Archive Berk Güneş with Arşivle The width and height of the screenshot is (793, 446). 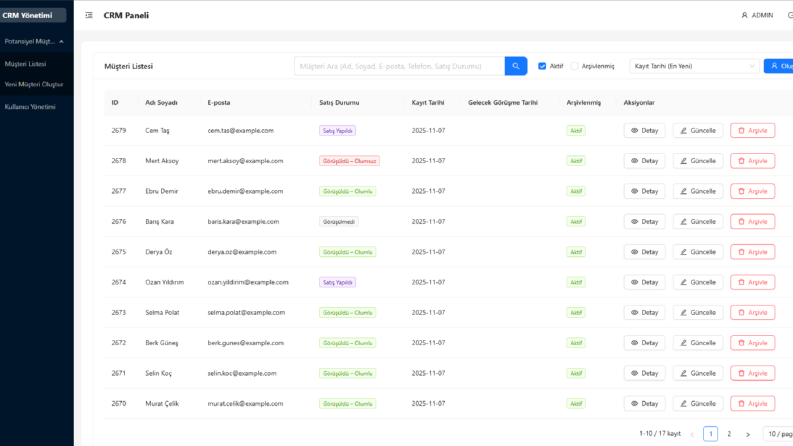coord(753,343)
